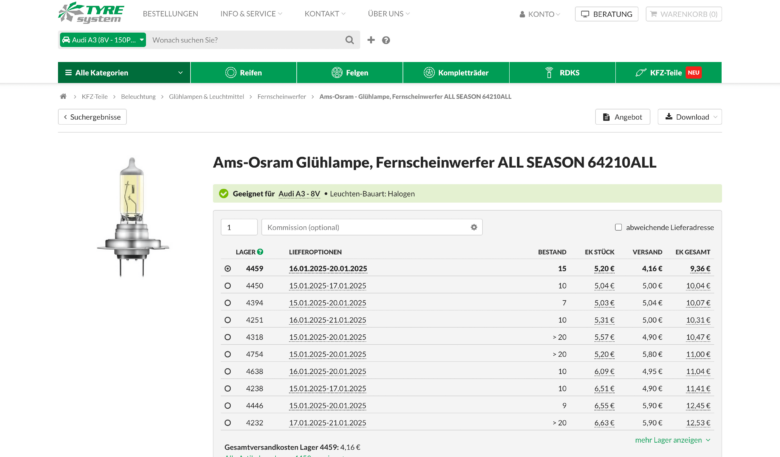Screen dimensions: 780x457
Task: Expand the Audi A3 vehicle selector
Action: [x=102, y=40]
